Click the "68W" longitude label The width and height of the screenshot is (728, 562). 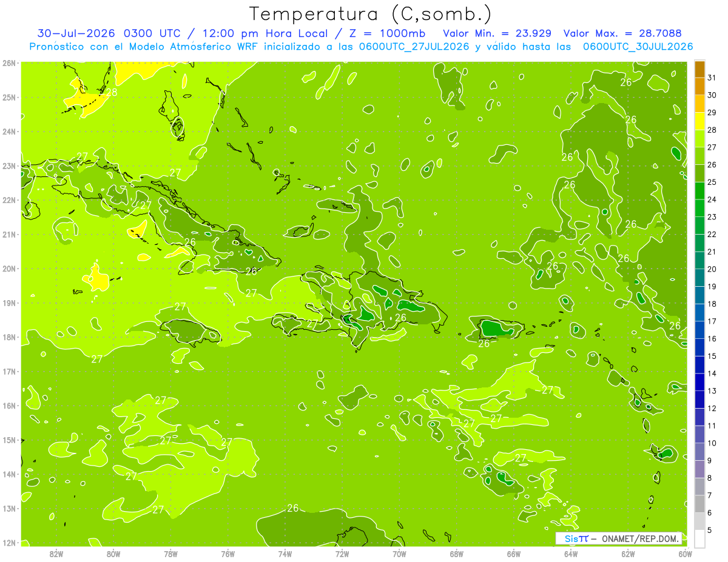pyautogui.click(x=456, y=554)
